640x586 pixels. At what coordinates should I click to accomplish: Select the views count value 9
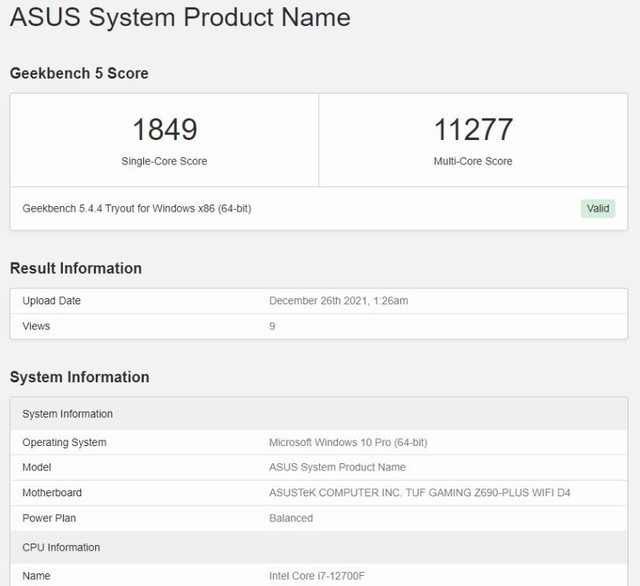click(272, 326)
